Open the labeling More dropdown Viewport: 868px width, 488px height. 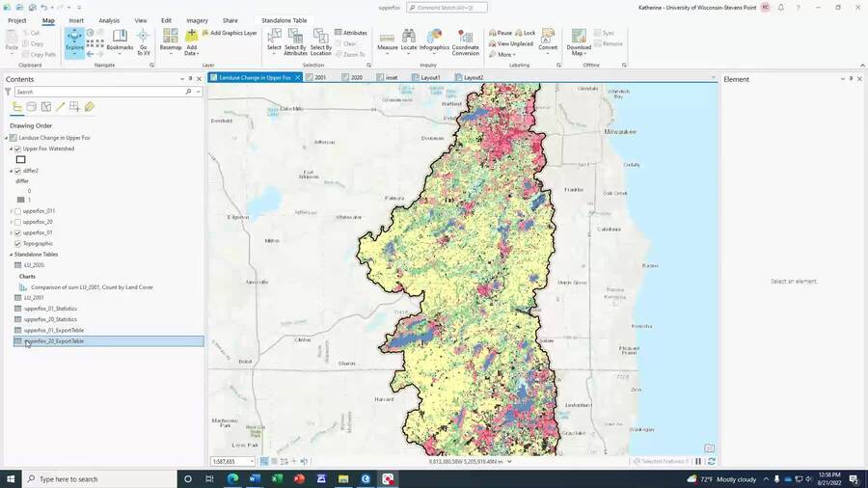click(502, 54)
